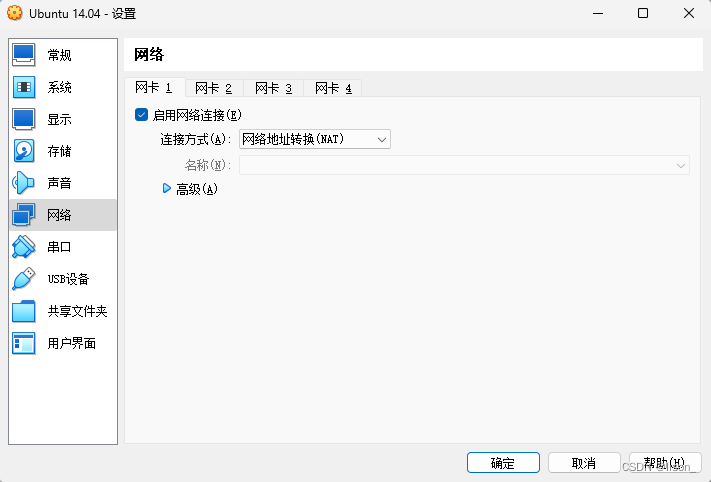Screen dimensions: 711x482
Task: Expand the 高级 advanced section triangle
Action: 166,188
